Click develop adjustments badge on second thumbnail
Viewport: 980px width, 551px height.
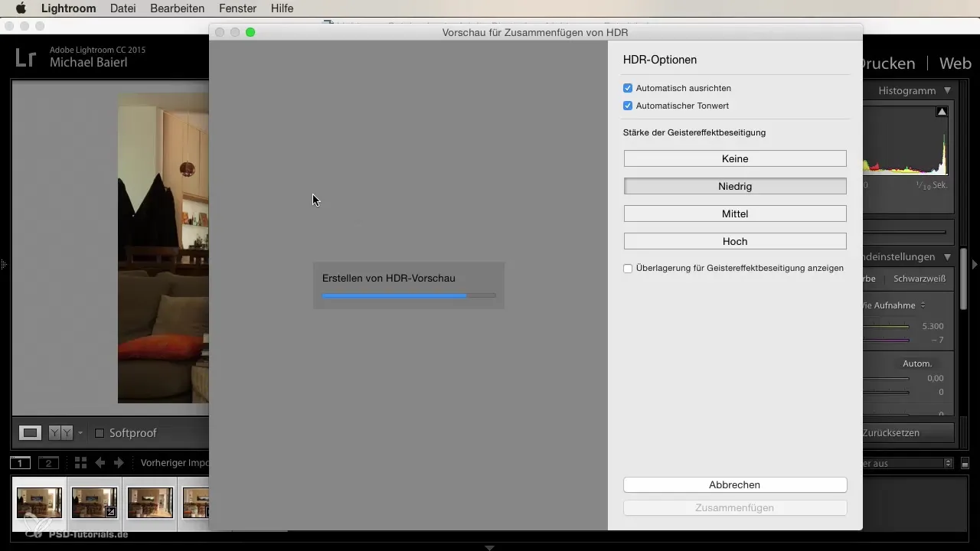click(111, 512)
